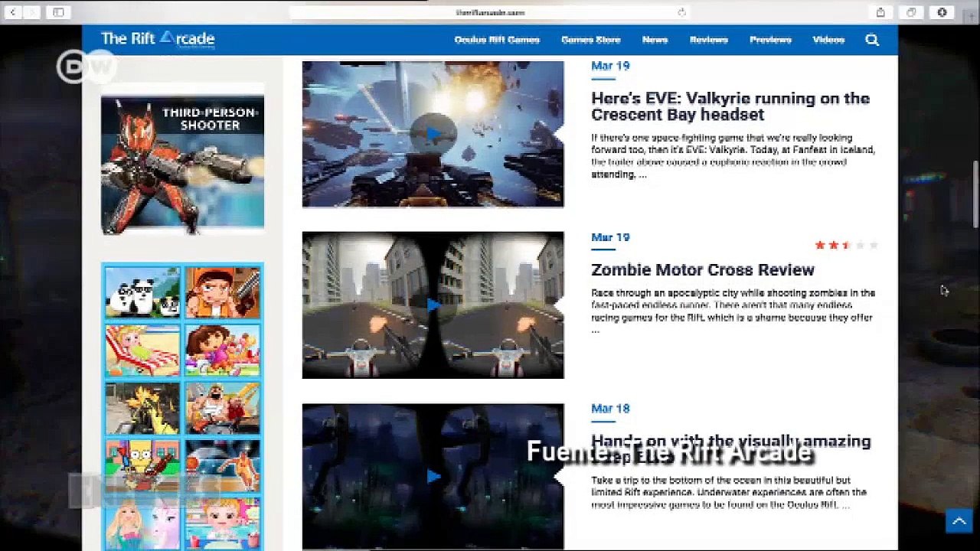Click the 'Take a trip to the bottom' excerpt

coord(729,492)
